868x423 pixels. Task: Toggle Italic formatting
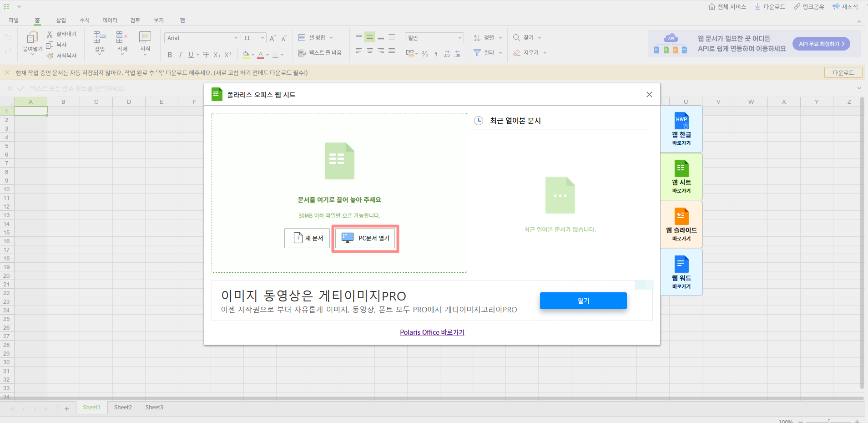(x=181, y=55)
